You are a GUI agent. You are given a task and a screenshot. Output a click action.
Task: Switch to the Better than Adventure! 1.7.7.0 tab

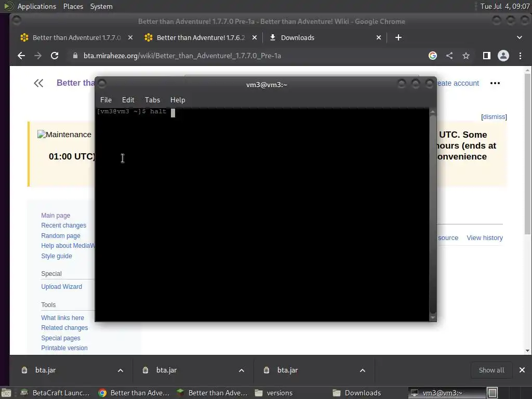(76, 37)
